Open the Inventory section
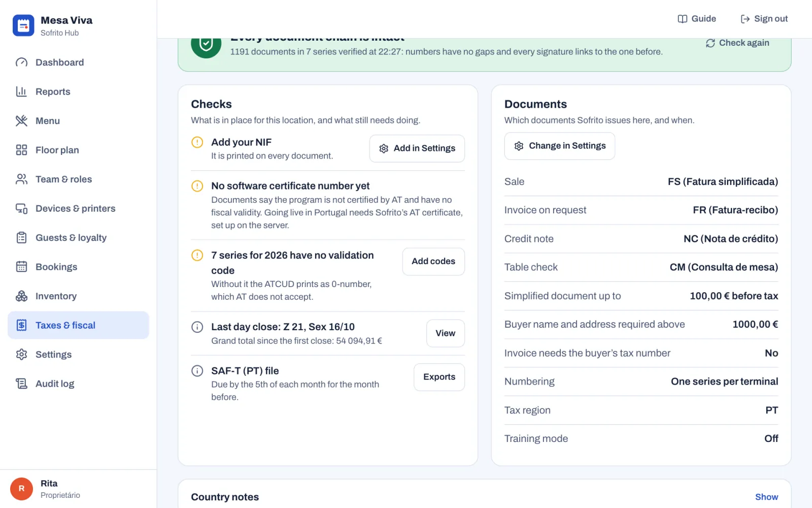This screenshot has width=812, height=508. (x=78, y=296)
